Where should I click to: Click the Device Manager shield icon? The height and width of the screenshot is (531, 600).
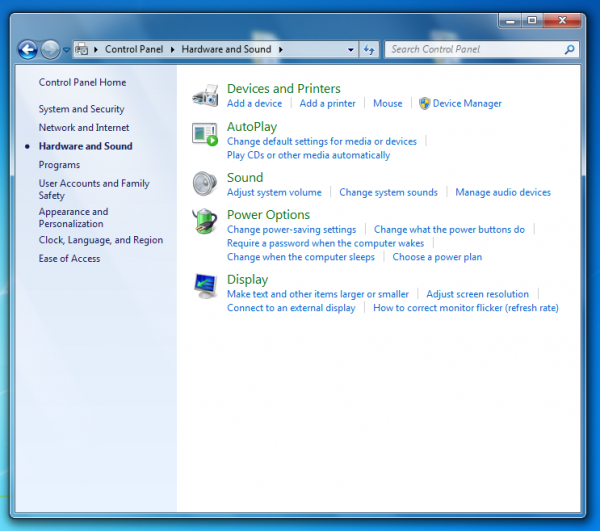pos(424,104)
